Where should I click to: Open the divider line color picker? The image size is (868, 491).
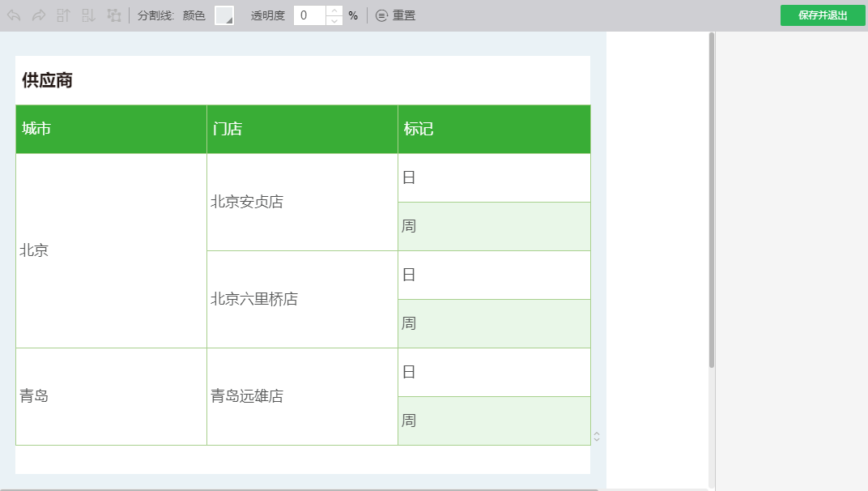pos(224,15)
